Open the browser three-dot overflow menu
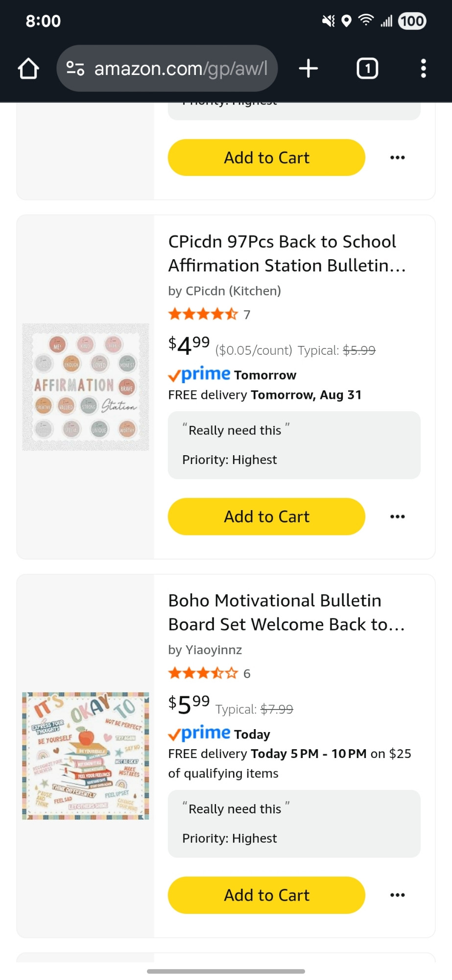The height and width of the screenshot is (980, 452). click(424, 69)
